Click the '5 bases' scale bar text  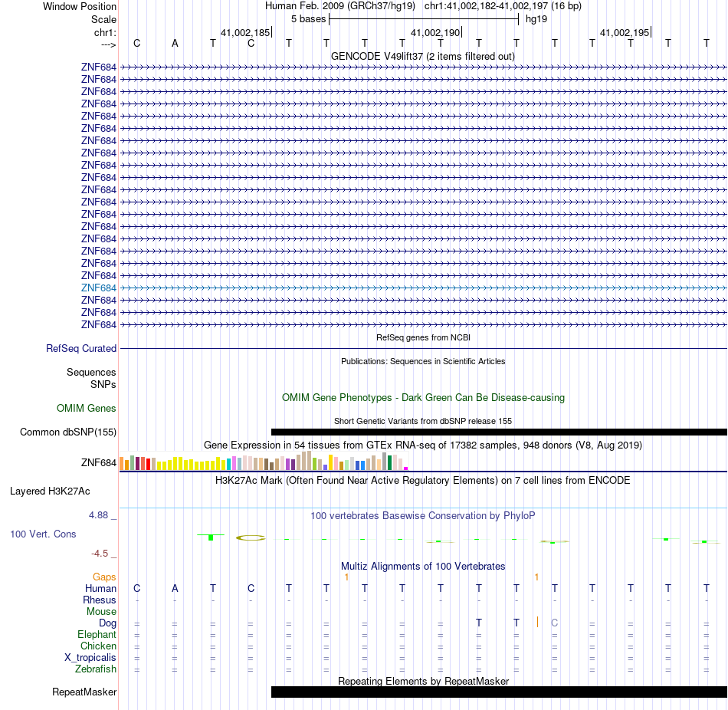coord(308,19)
